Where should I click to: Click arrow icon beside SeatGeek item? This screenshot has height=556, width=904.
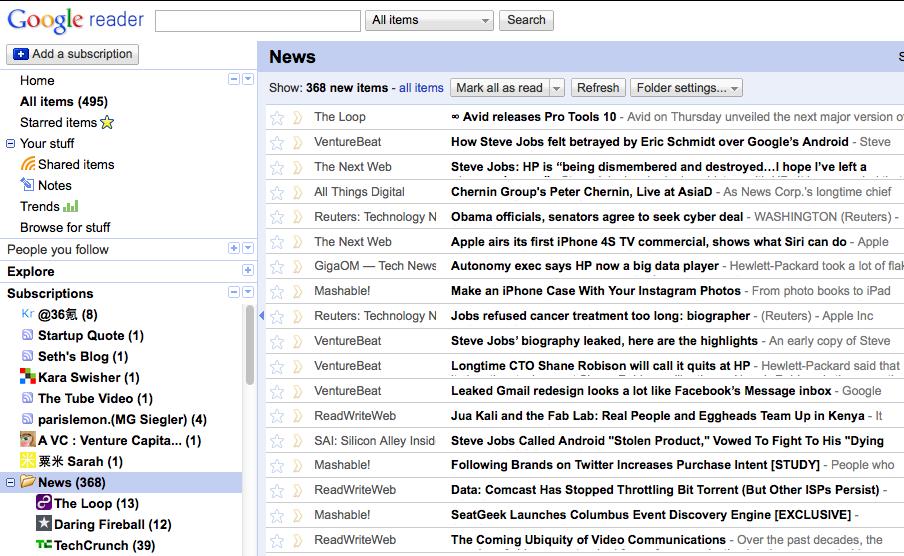click(x=297, y=516)
